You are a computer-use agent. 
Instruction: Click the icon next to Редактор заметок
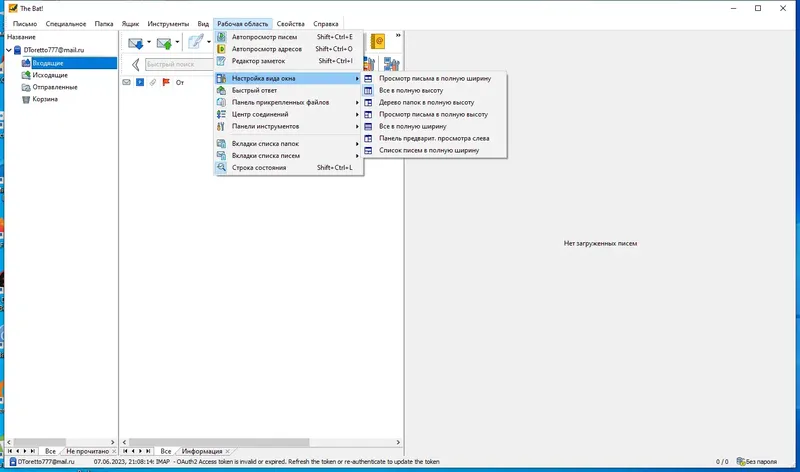pyautogui.click(x=221, y=61)
